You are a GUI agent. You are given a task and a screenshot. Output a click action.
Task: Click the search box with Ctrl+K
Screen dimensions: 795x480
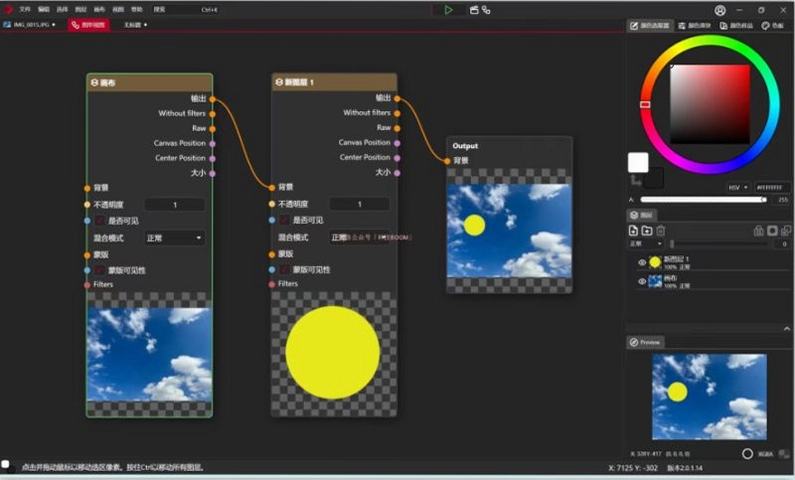tap(186, 10)
